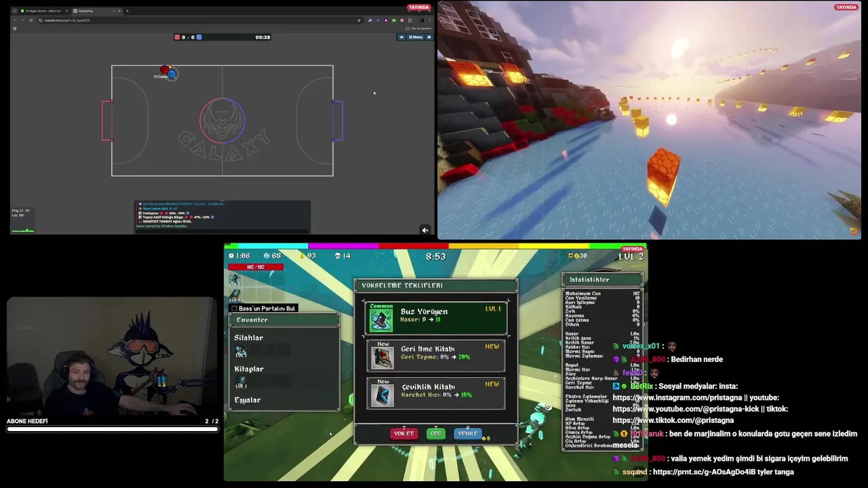Image resolution: width=868 pixels, height=488 pixels.
Task: Click the silver coin counter showing 68
Action: (271, 256)
